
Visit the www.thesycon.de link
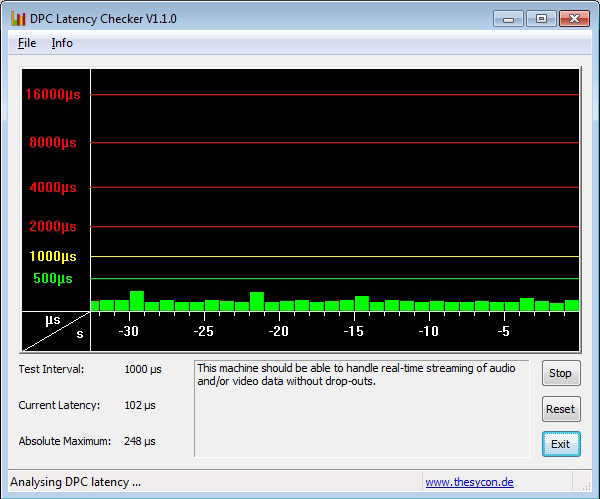coord(469,482)
